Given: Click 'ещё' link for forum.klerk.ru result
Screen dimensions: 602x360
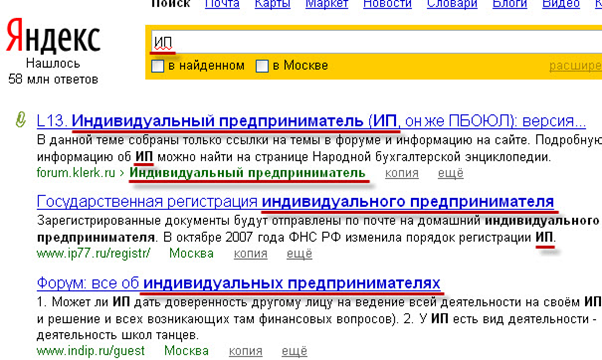Looking at the screenshot, I should pyautogui.click(x=451, y=173).
